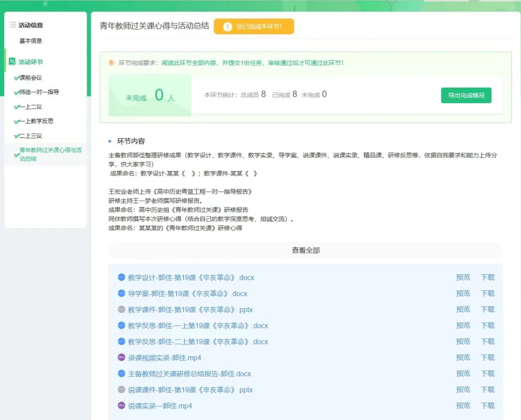Open 基本信息 in the sidebar
The width and height of the screenshot is (521, 420).
click(x=31, y=41)
